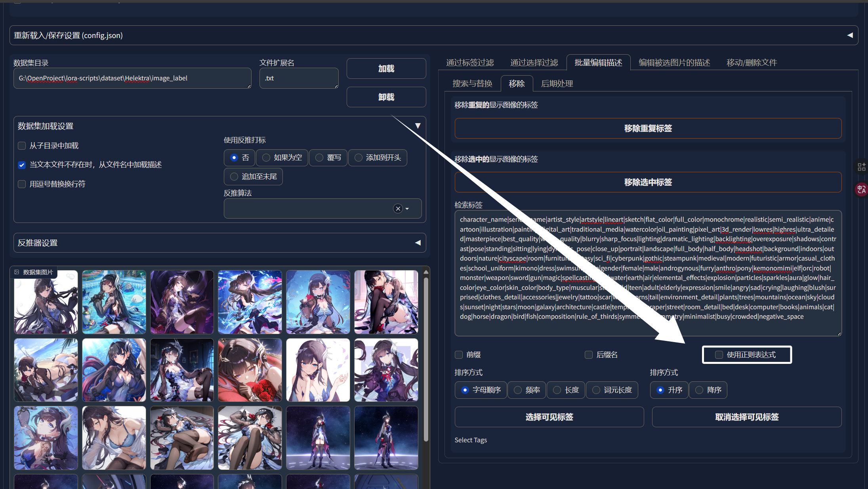Open the 后期处理 sub-tab
Image resolution: width=868 pixels, height=489 pixels.
tap(557, 84)
